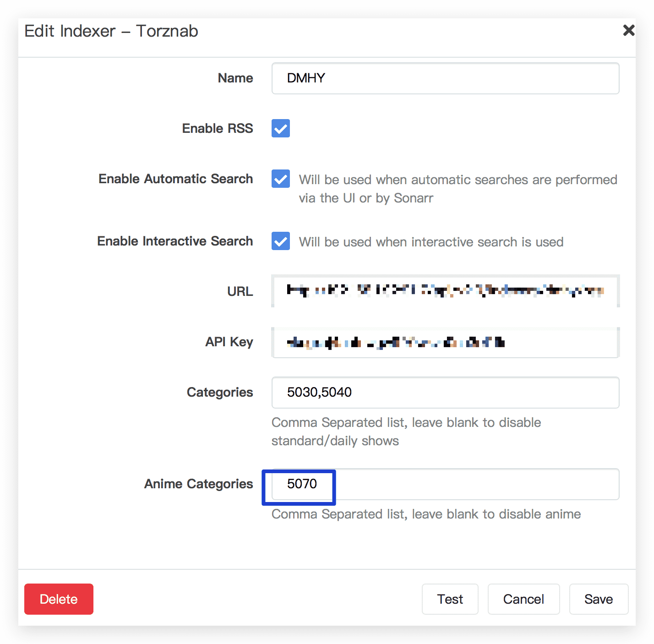Click the 'via the UI or by Sonarr' help text
This screenshot has width=654, height=644.
(366, 198)
